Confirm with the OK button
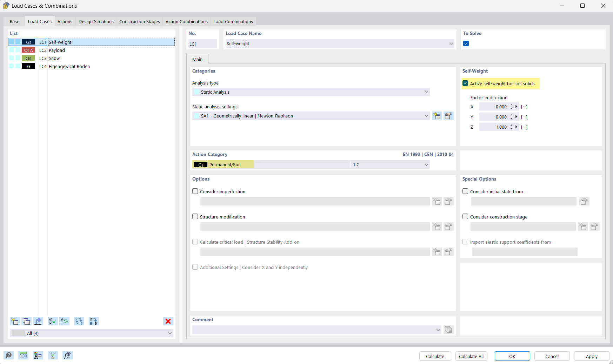This screenshot has width=613, height=364. 512,356
